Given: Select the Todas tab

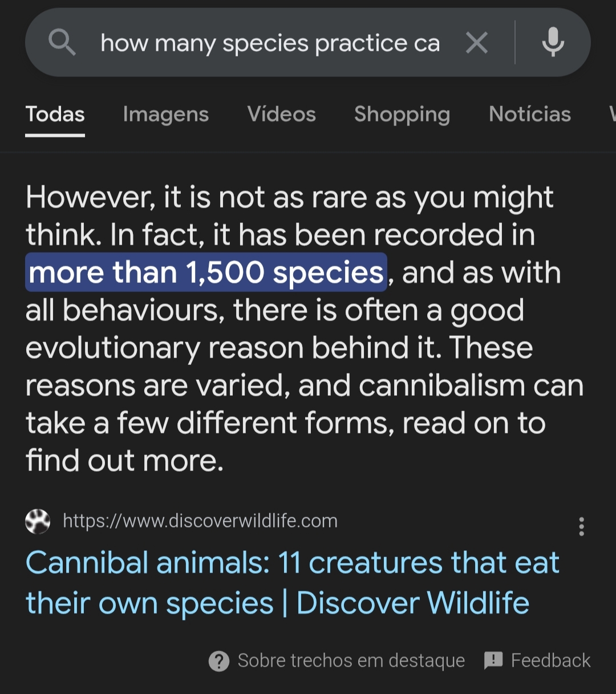Looking at the screenshot, I should (55, 115).
